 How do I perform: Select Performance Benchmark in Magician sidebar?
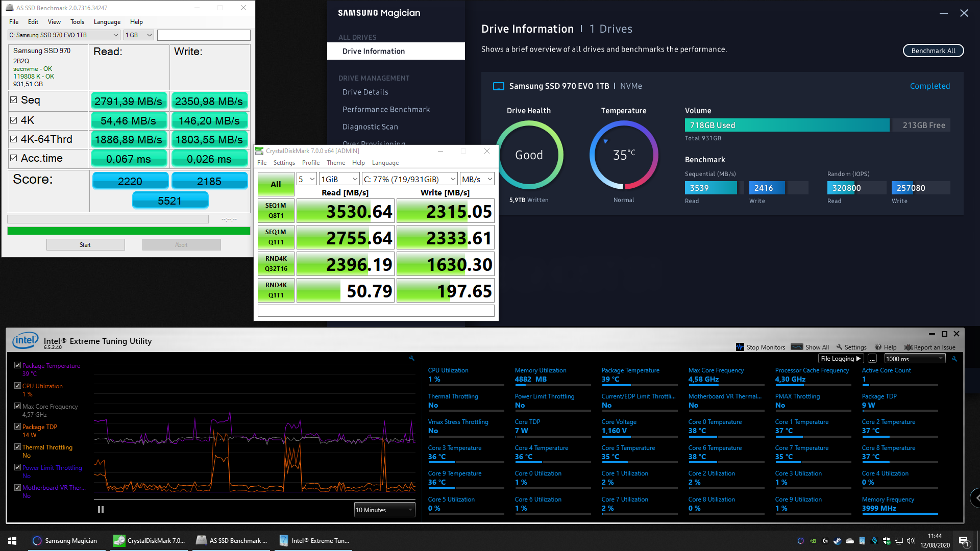[386, 109]
